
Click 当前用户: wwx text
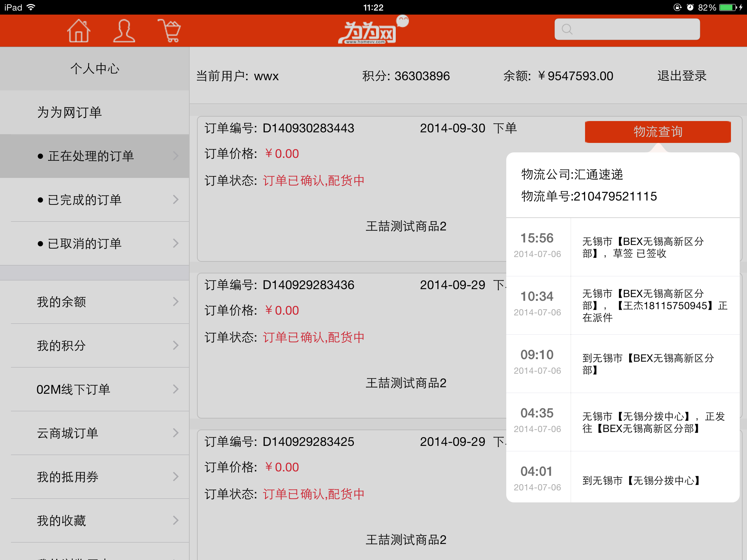[237, 76]
